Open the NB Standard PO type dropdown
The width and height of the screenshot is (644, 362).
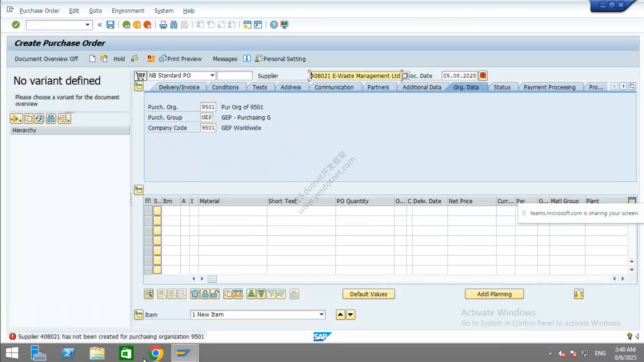coord(212,75)
